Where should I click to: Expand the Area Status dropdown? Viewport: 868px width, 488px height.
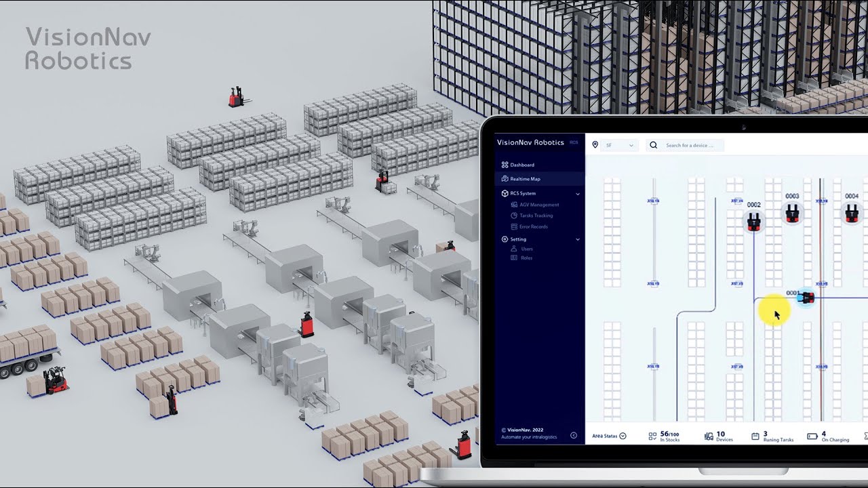pyautogui.click(x=609, y=436)
